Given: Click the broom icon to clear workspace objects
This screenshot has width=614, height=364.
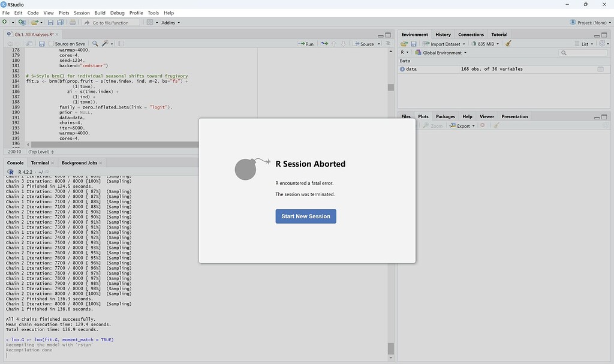Looking at the screenshot, I should [x=507, y=43].
